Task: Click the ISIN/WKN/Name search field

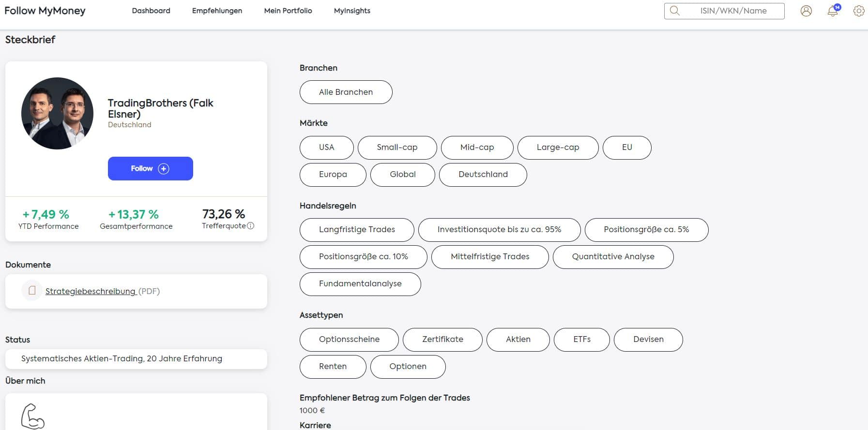Action: (733, 11)
